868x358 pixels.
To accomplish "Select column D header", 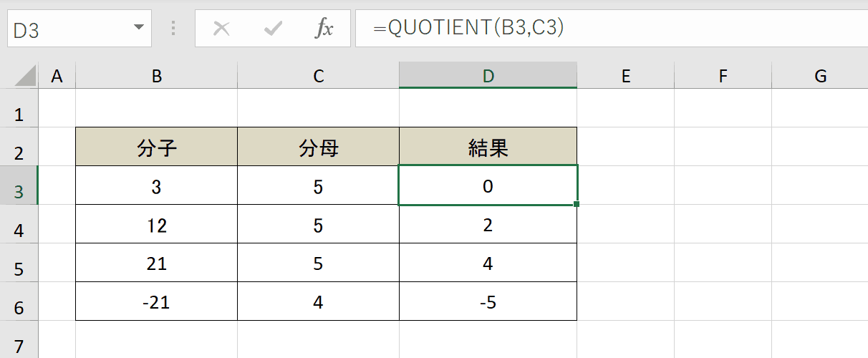I will pyautogui.click(x=488, y=76).
